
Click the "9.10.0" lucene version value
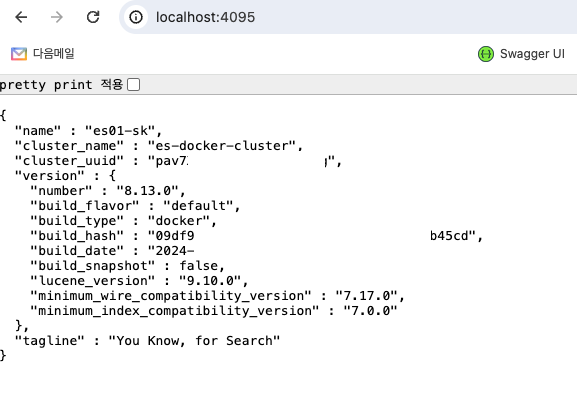pos(210,281)
